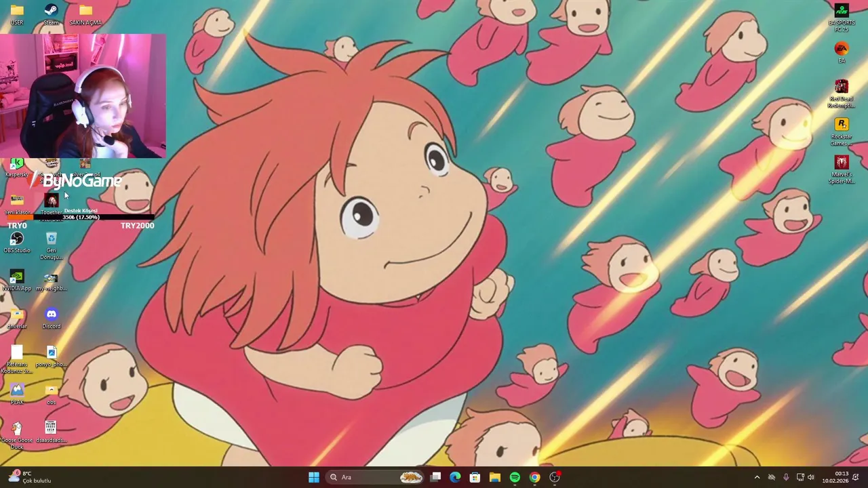Open the SAKIN AÇMA folder

coord(85,14)
